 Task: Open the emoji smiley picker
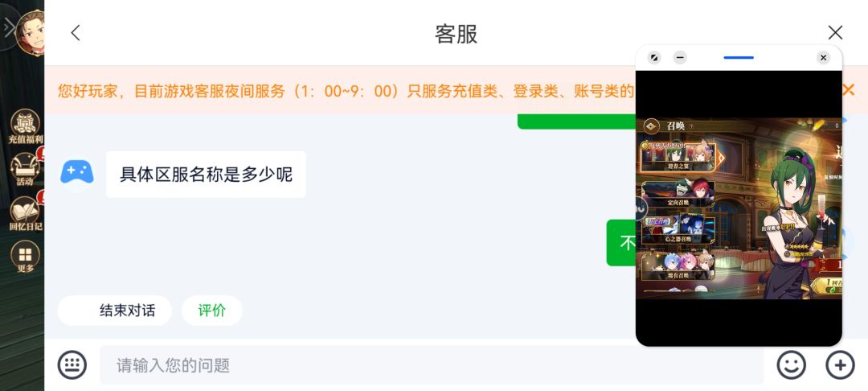coord(791,365)
